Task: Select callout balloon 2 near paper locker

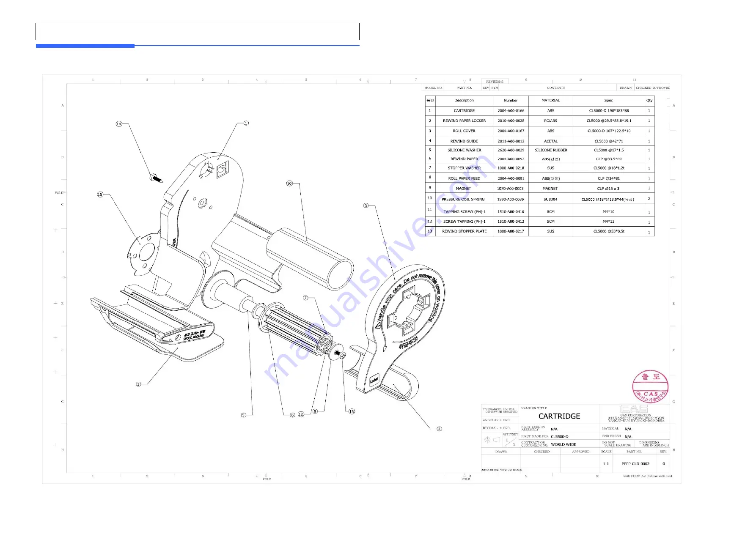Action: [439, 429]
